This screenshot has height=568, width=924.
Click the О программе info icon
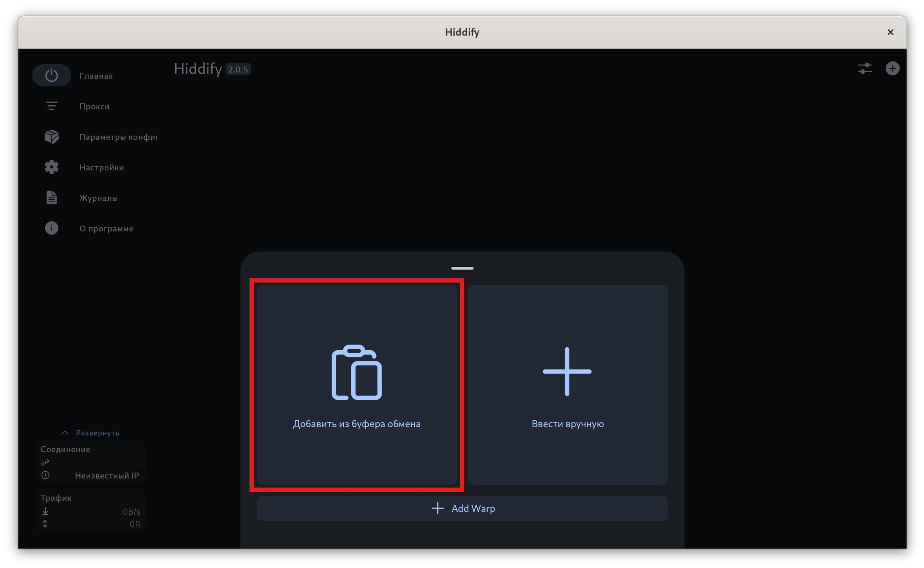click(51, 228)
